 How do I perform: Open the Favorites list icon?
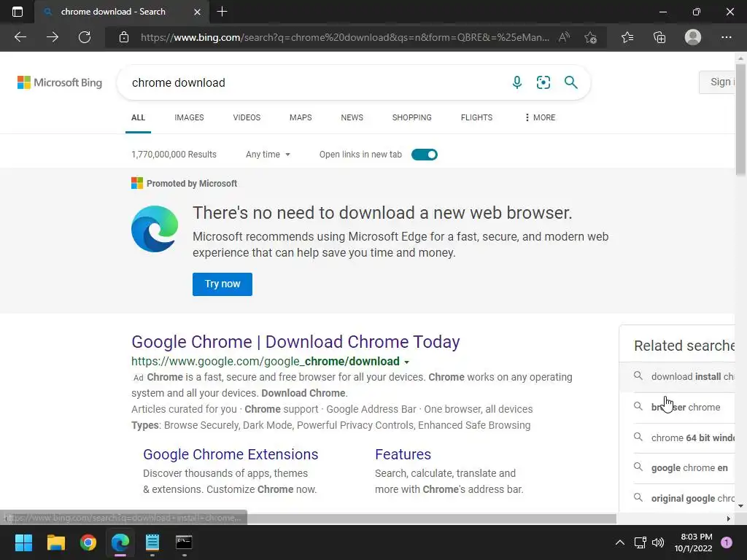coord(627,37)
